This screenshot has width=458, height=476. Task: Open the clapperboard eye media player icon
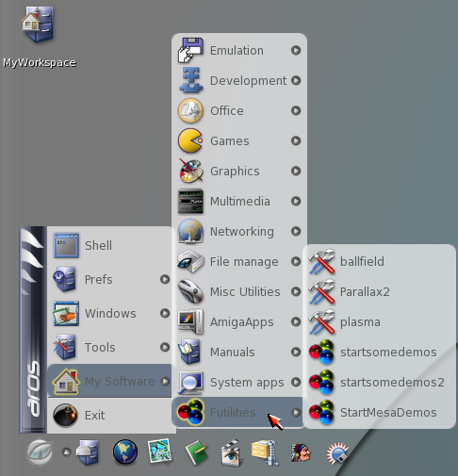(x=231, y=452)
